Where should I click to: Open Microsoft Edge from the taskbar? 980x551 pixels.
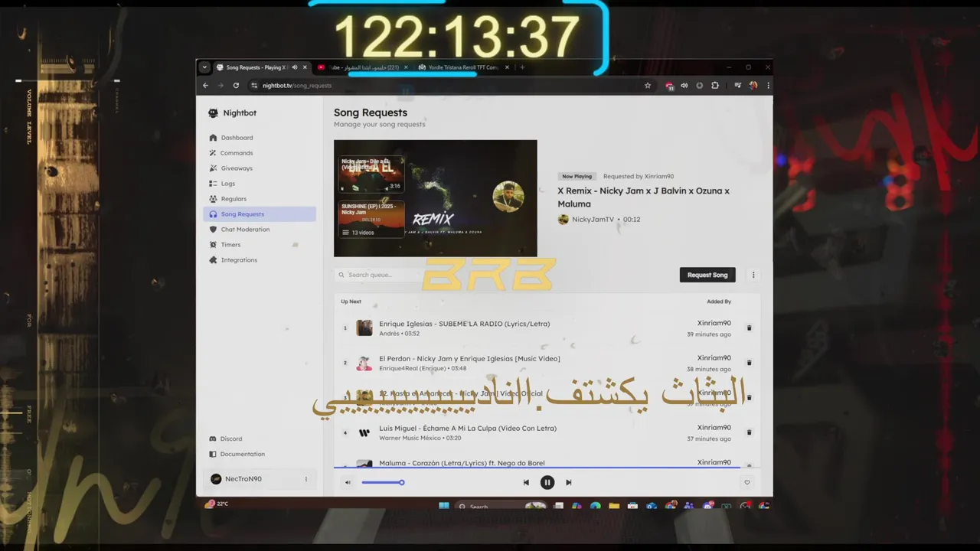[595, 506]
